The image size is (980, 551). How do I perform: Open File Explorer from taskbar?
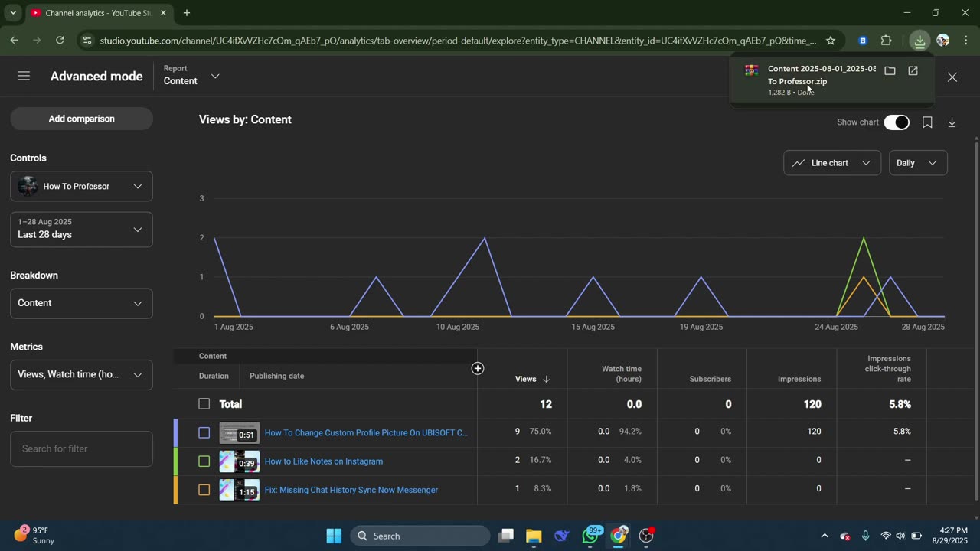point(534,536)
